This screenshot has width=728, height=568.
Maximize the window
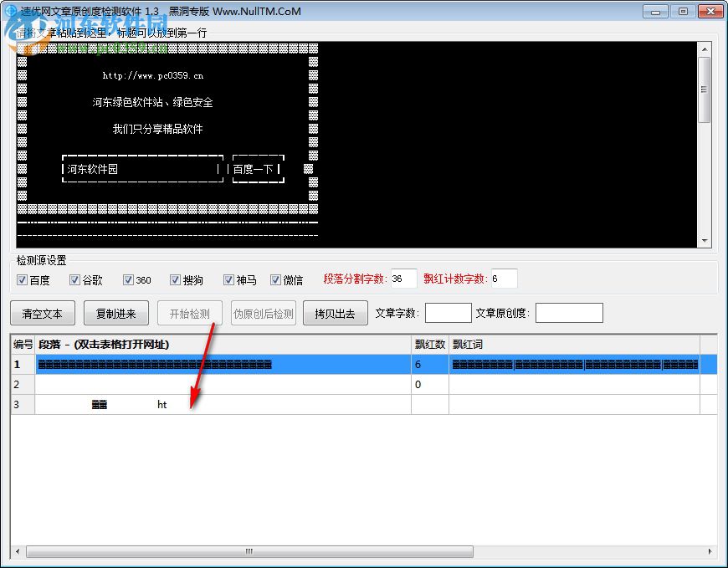[x=683, y=11]
